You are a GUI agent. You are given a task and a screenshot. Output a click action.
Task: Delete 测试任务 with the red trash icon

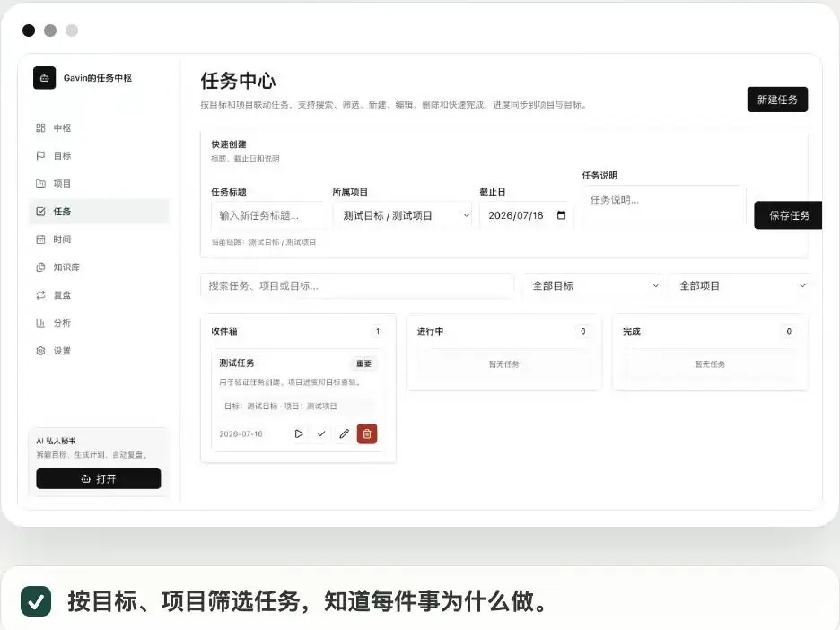pyautogui.click(x=367, y=434)
